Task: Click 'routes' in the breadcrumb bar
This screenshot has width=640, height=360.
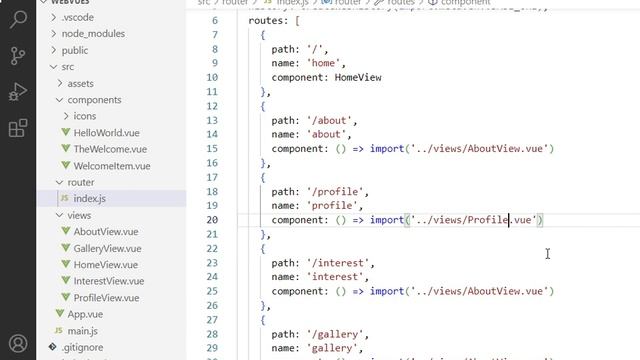Action: click(x=401, y=2)
